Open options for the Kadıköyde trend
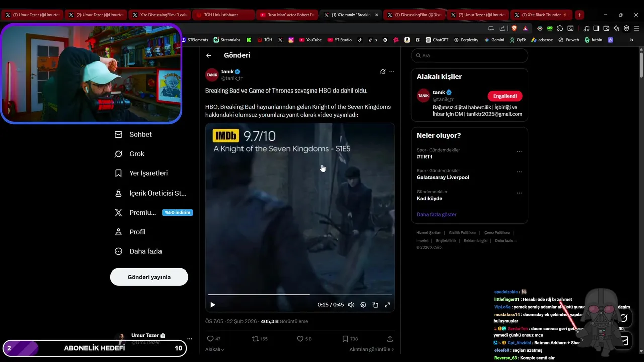The height and width of the screenshot is (362, 644). tap(519, 193)
